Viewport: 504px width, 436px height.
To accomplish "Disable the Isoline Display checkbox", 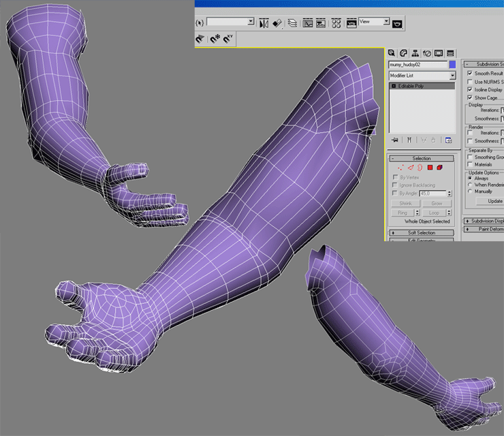I will point(470,89).
